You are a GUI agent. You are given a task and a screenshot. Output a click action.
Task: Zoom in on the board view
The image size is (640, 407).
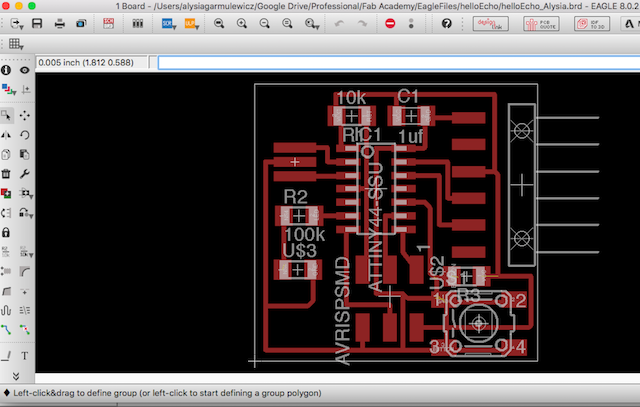tap(242, 24)
